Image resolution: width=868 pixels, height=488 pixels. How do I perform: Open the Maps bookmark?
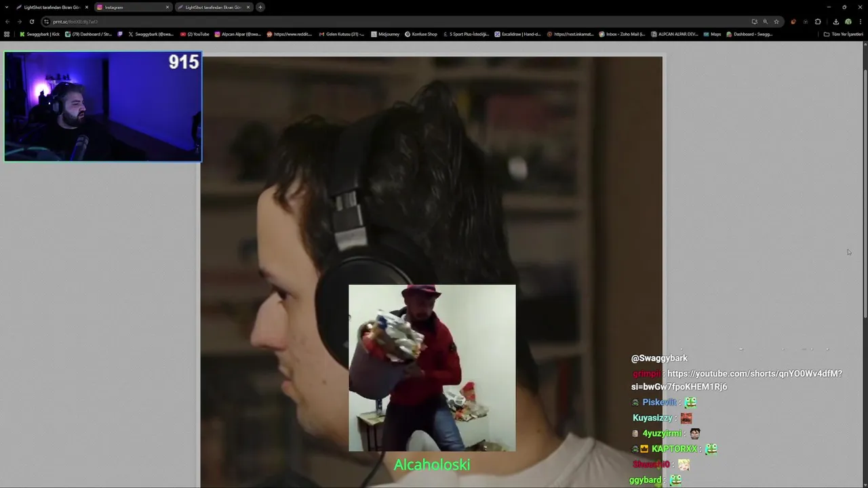point(712,34)
